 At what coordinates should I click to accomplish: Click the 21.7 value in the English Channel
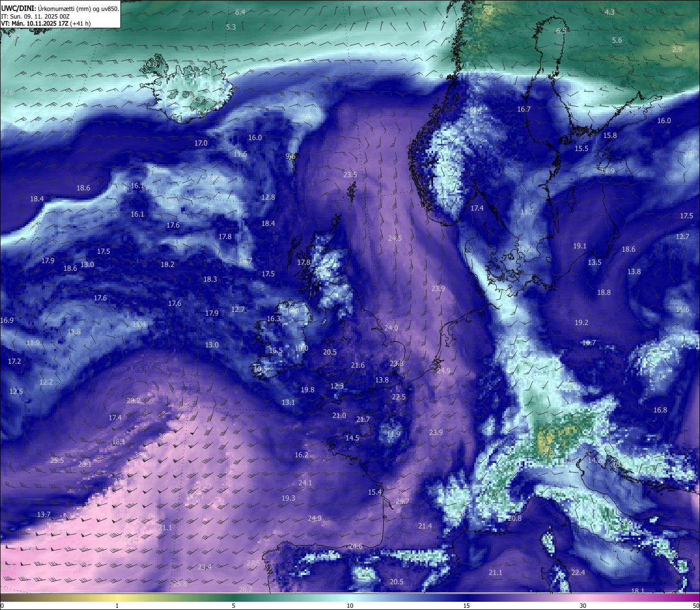363,419
